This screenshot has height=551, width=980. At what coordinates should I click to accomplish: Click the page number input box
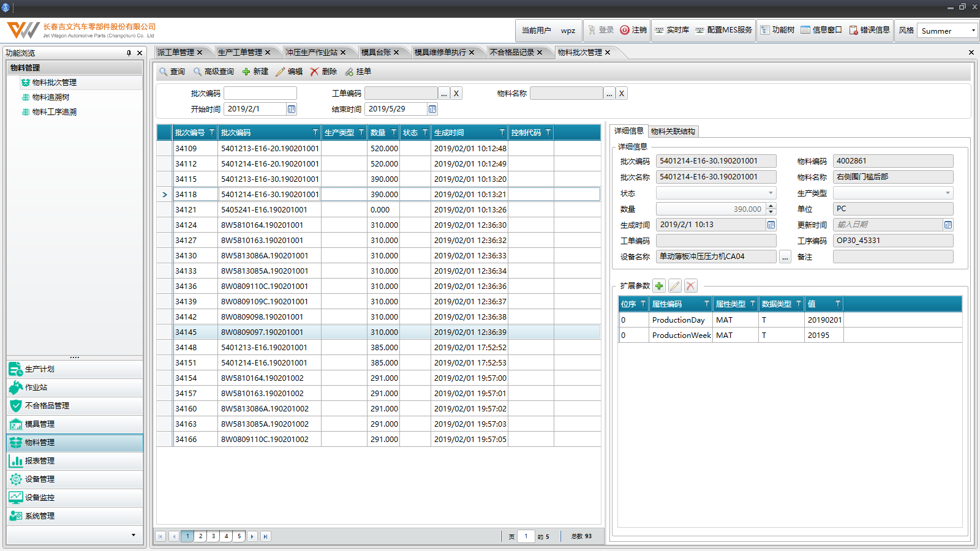pyautogui.click(x=526, y=536)
